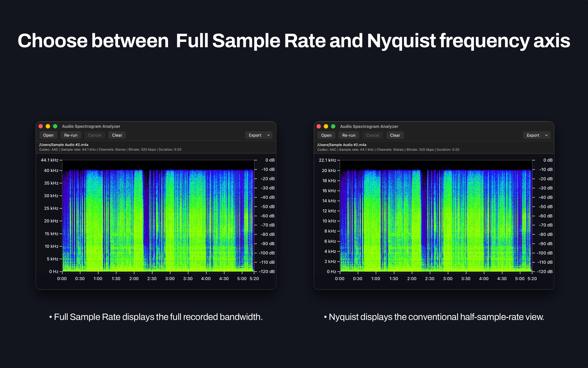Click the 22.1 kHz axis label
Image resolution: width=588 pixels, height=368 pixels.
(x=327, y=160)
